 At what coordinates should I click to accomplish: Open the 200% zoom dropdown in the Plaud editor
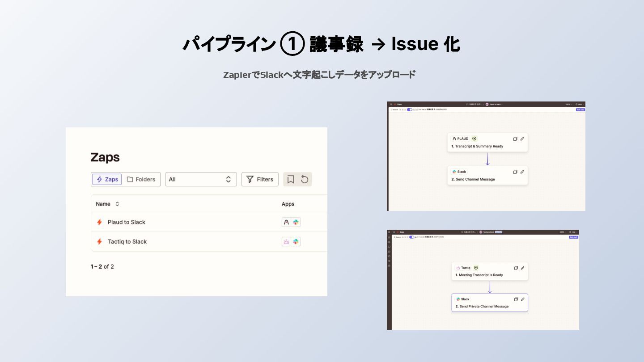(568, 104)
